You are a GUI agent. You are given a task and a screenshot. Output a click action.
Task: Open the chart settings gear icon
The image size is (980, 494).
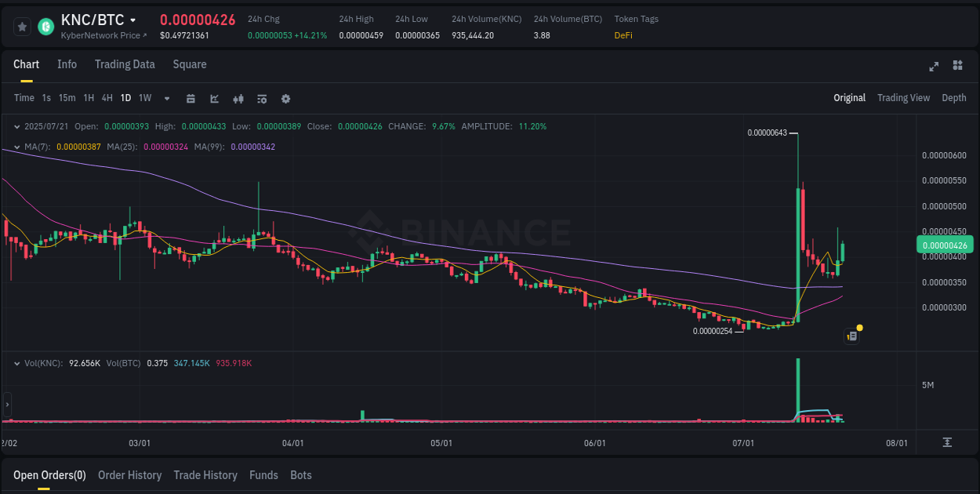coord(285,98)
